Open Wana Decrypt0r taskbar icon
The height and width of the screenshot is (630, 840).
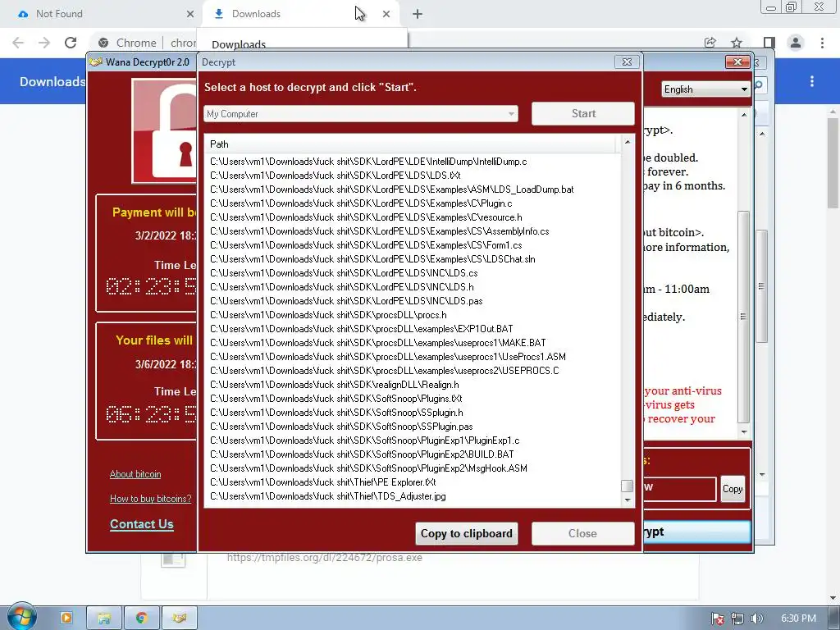coord(180,618)
